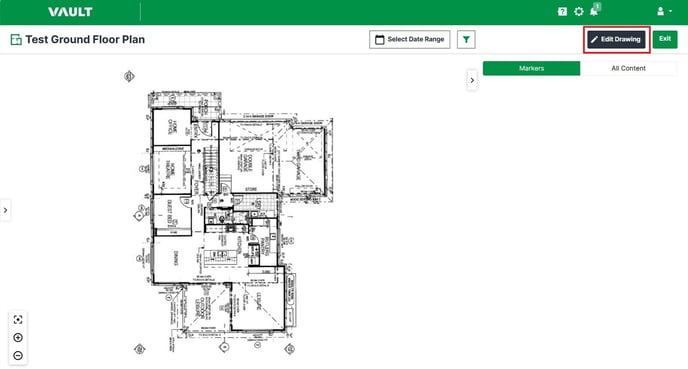The width and height of the screenshot is (688, 369).
Task: Collapse the right Markers panel chevron
Action: (x=472, y=80)
